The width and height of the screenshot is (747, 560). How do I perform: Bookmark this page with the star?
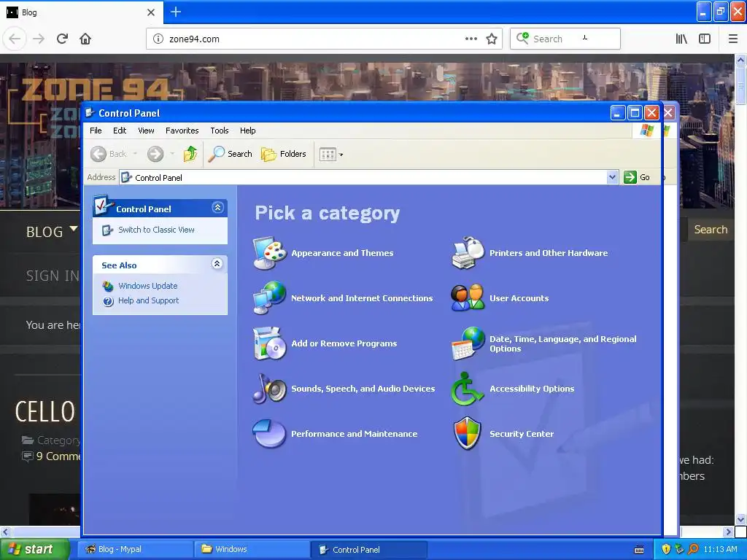[x=492, y=39]
